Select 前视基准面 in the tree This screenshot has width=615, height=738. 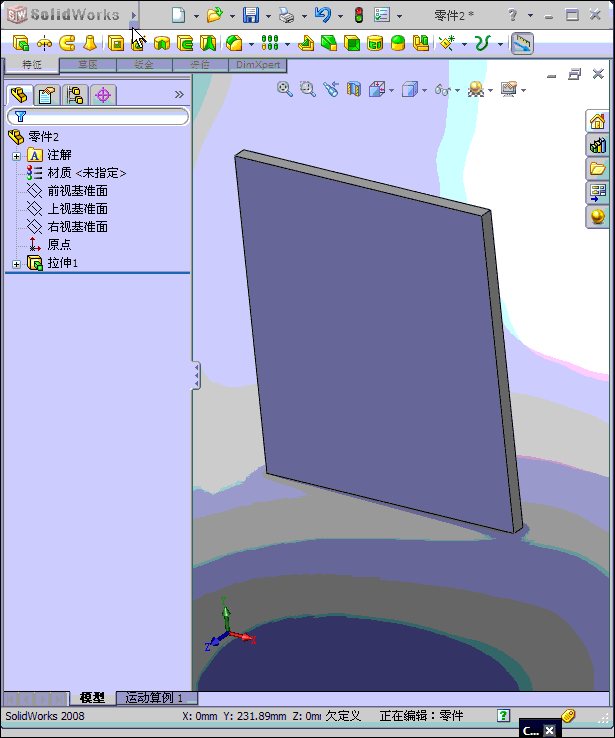coord(78,191)
